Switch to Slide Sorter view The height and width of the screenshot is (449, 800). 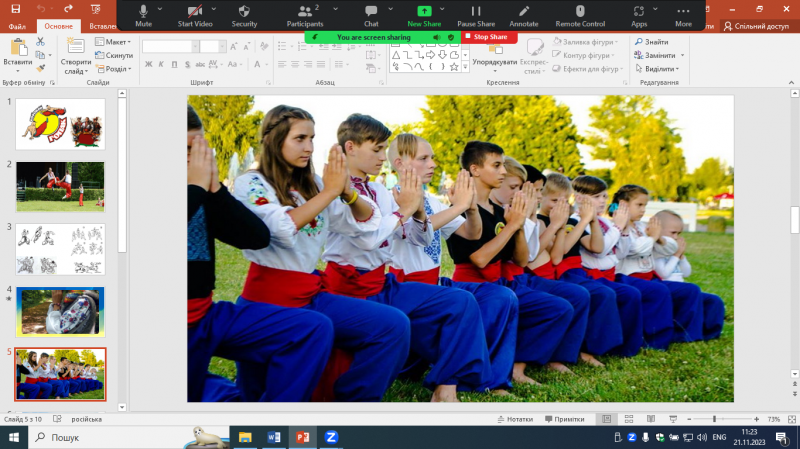click(x=629, y=419)
